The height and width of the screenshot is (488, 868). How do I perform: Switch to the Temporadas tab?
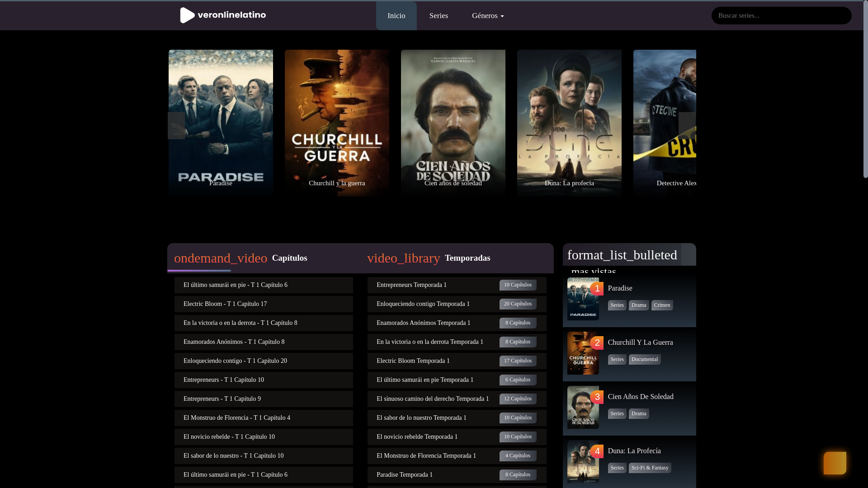[467, 258]
